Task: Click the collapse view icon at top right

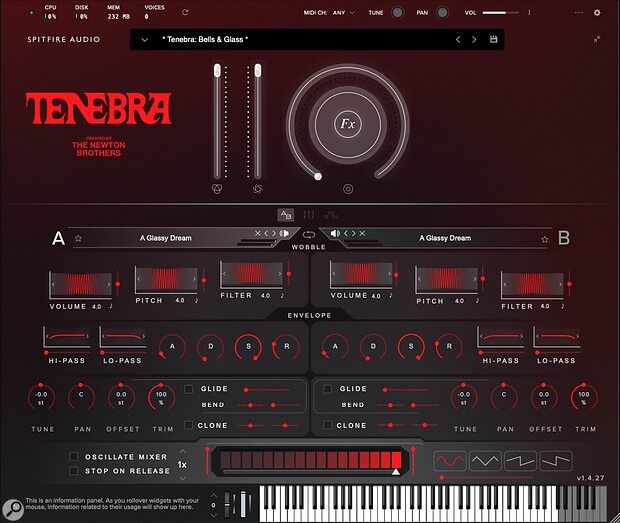Action: (597, 39)
